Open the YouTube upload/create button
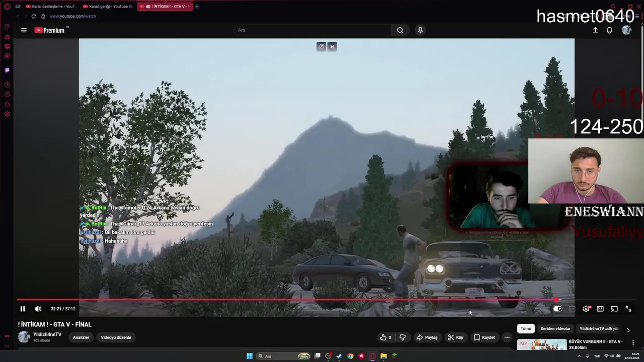644x362 pixels. [595, 30]
